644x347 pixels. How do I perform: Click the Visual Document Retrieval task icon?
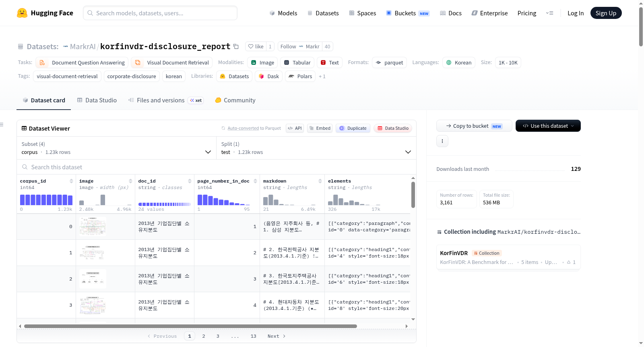(138, 63)
